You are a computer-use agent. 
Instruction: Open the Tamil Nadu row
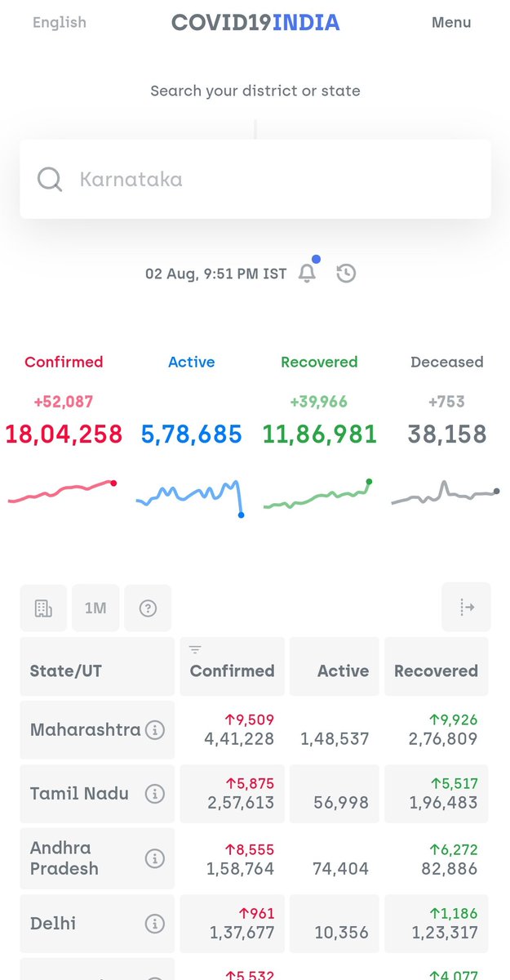click(x=255, y=793)
